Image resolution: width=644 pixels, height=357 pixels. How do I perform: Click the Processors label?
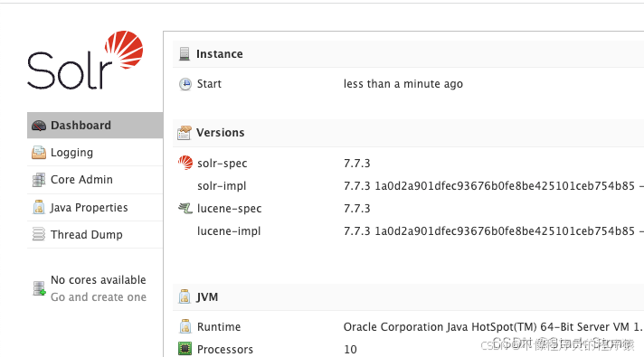pos(225,349)
